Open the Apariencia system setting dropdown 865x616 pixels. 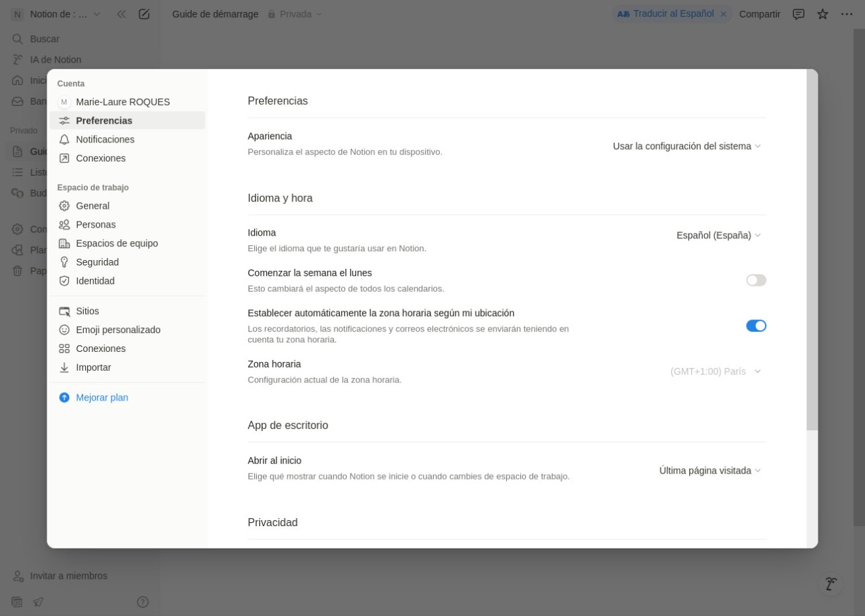pos(687,147)
